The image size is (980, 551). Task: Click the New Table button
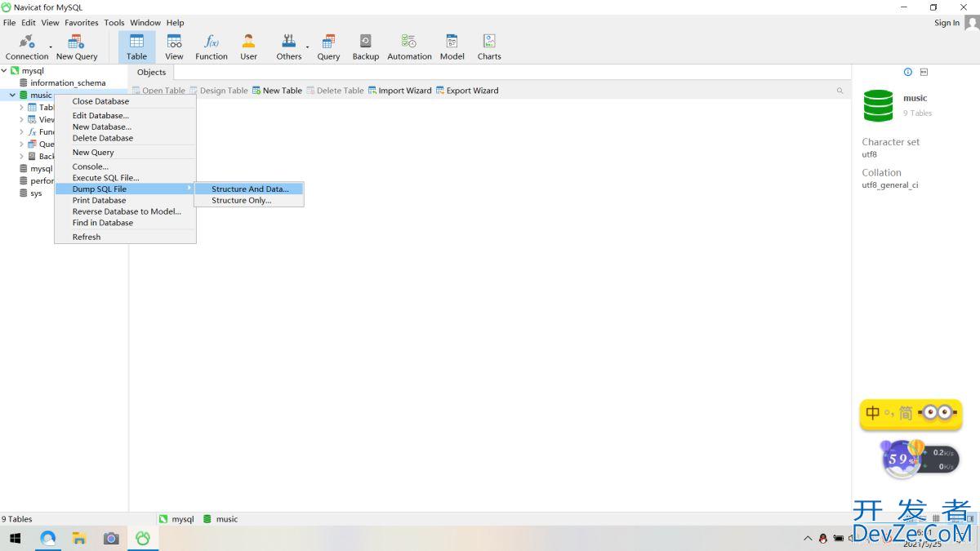pyautogui.click(x=277, y=91)
